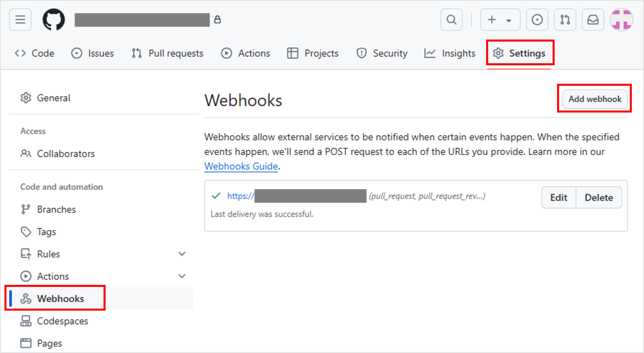Click the Add webhook button
644x353 pixels.
(x=595, y=99)
